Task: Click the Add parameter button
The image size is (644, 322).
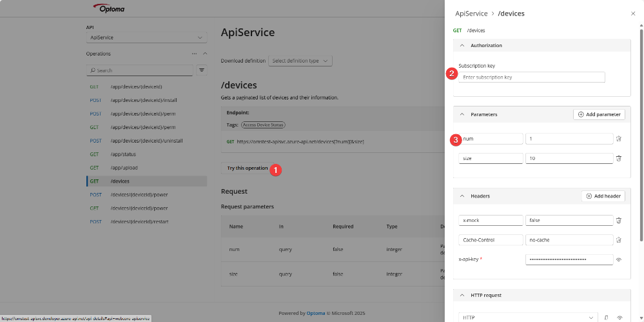Action: point(599,114)
